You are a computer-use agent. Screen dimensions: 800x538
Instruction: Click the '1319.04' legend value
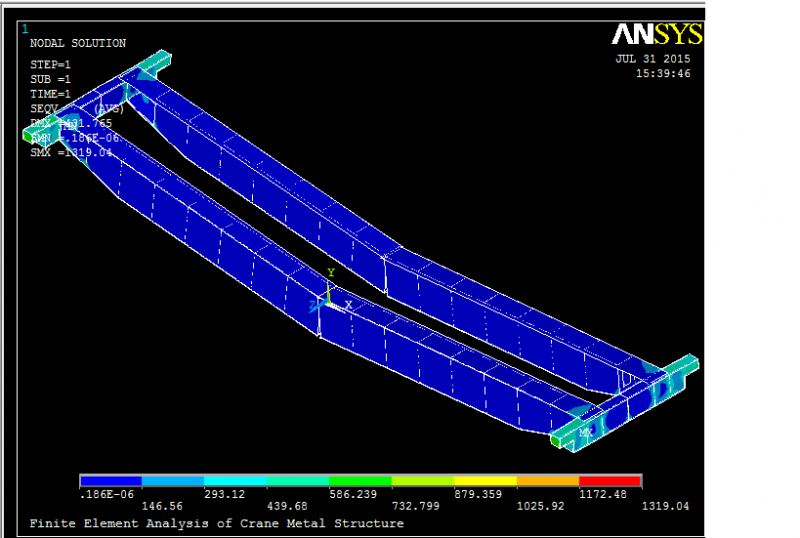[x=665, y=506]
